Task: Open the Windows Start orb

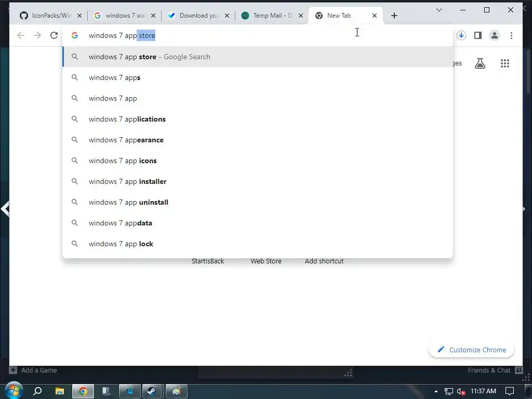Action: [14, 391]
